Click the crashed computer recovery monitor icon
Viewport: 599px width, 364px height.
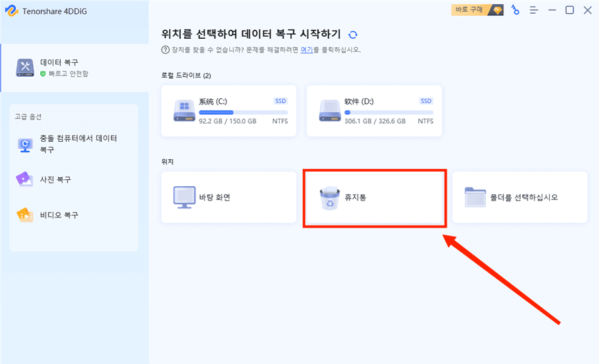point(25,145)
